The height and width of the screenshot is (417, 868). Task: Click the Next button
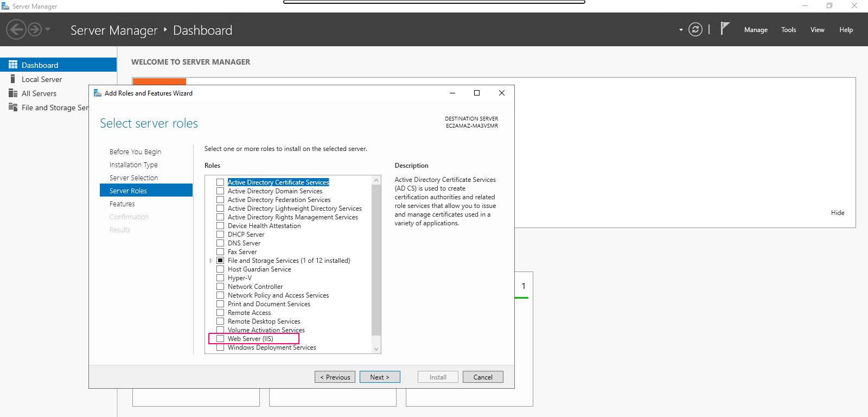(380, 377)
